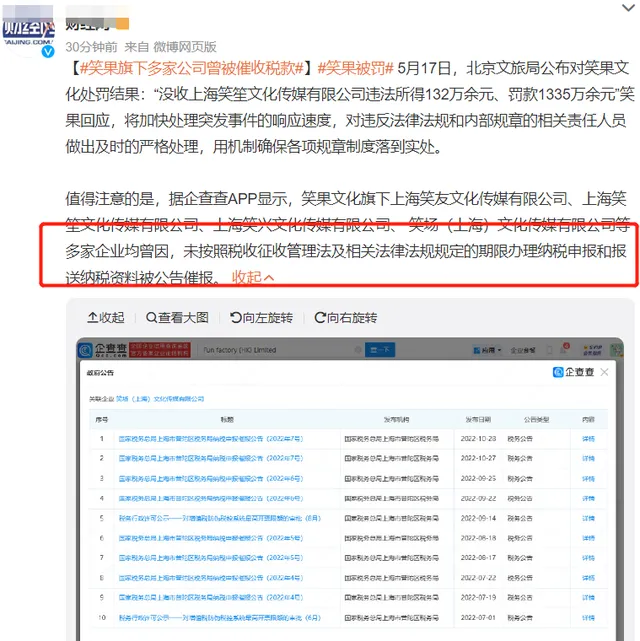Click the magnifier icon beside 查看大图
The width and height of the screenshot is (640, 641).
pos(151,318)
